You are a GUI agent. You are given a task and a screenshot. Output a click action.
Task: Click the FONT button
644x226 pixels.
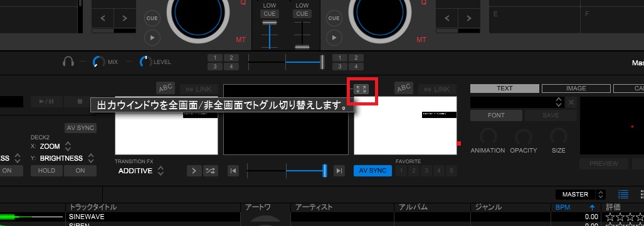pos(496,116)
